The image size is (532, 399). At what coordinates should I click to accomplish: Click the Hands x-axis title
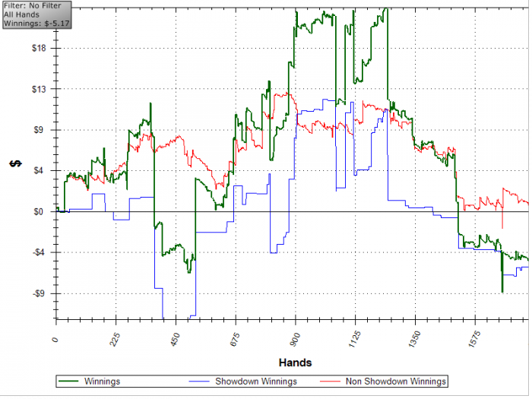(x=295, y=363)
